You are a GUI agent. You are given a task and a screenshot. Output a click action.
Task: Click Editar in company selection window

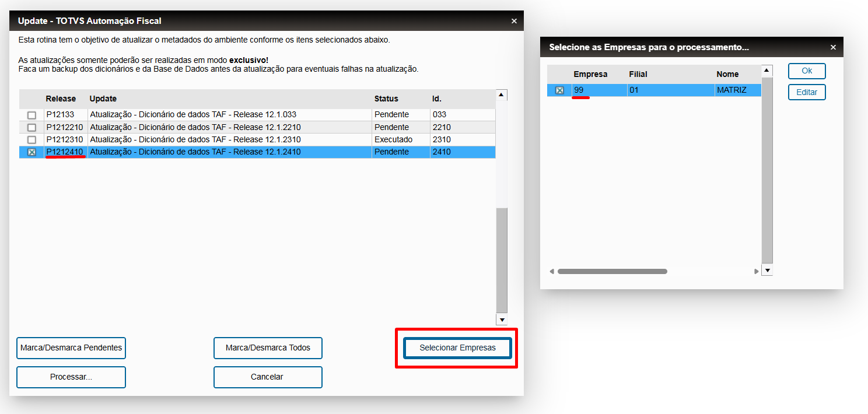[x=807, y=92]
